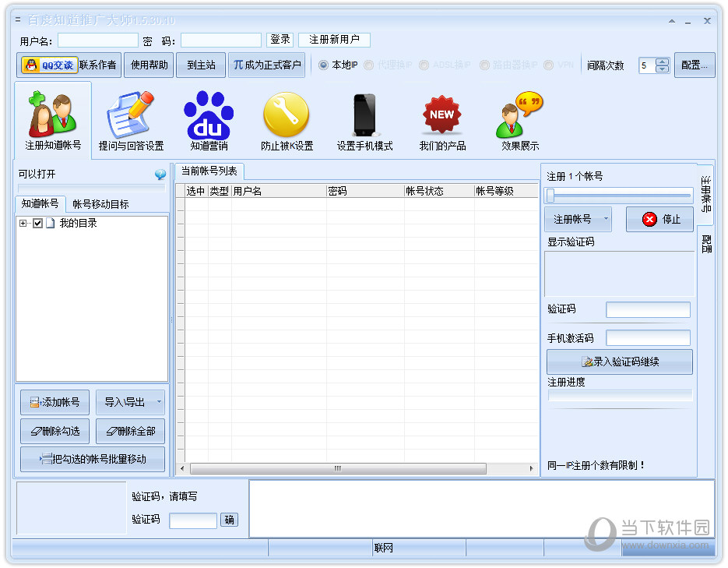Click 成为正式客户 button

(x=267, y=65)
